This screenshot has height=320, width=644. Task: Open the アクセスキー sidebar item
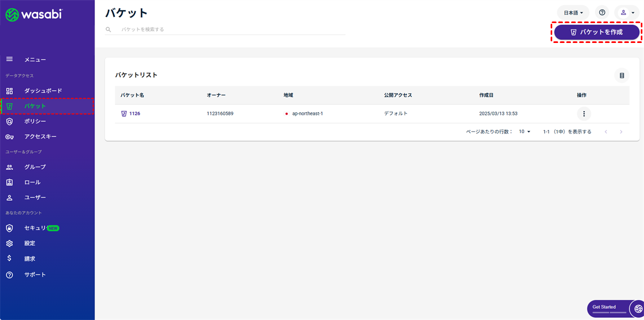[x=47, y=136]
